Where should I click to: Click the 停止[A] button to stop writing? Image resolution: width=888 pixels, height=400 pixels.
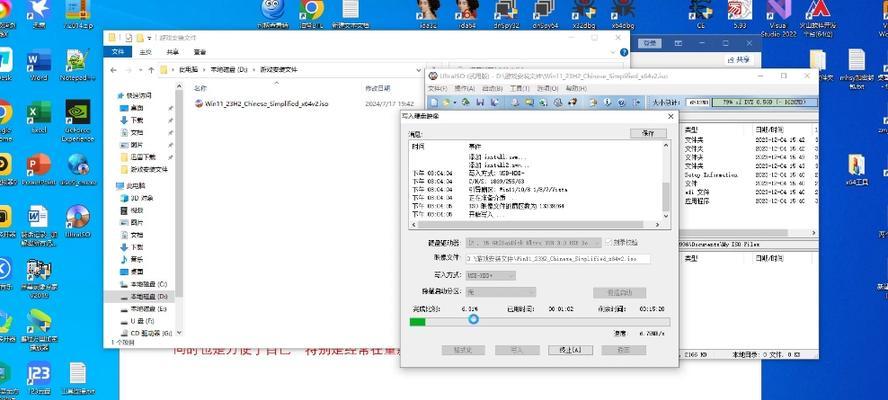570,350
